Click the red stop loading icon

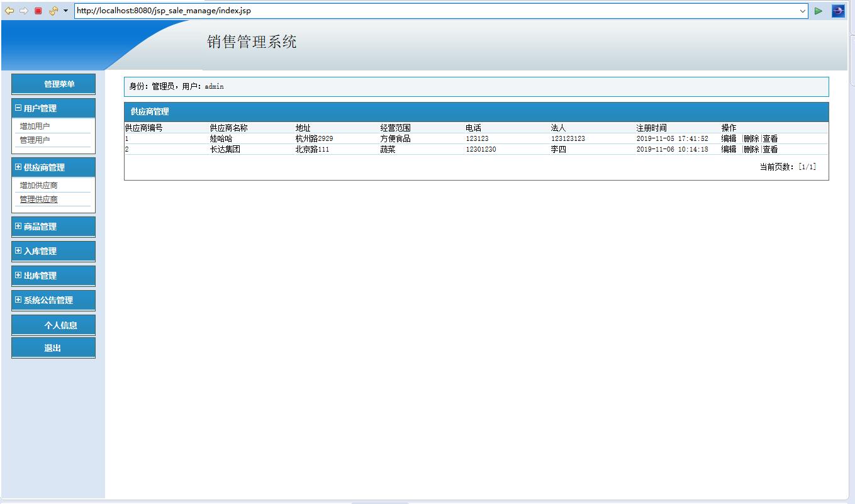tap(36, 10)
